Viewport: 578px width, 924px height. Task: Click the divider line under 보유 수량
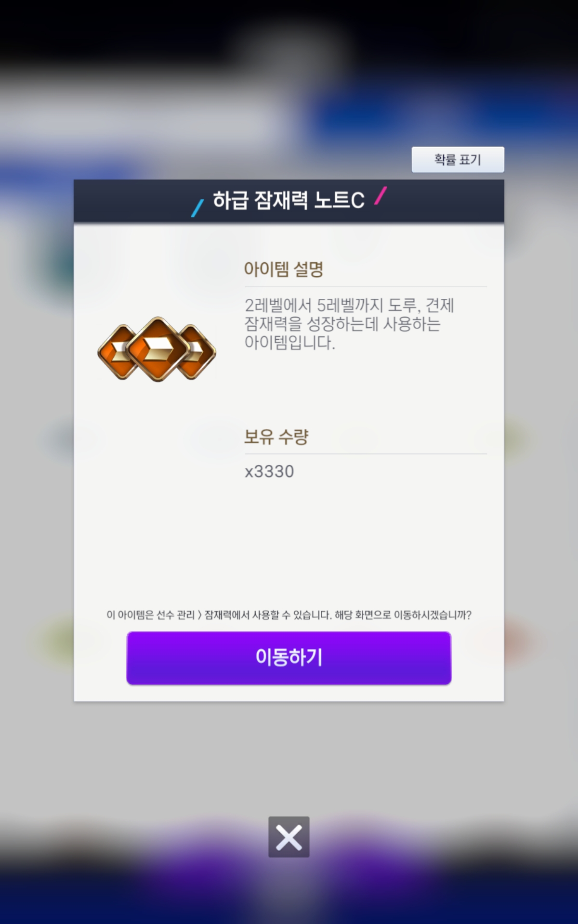click(x=366, y=454)
